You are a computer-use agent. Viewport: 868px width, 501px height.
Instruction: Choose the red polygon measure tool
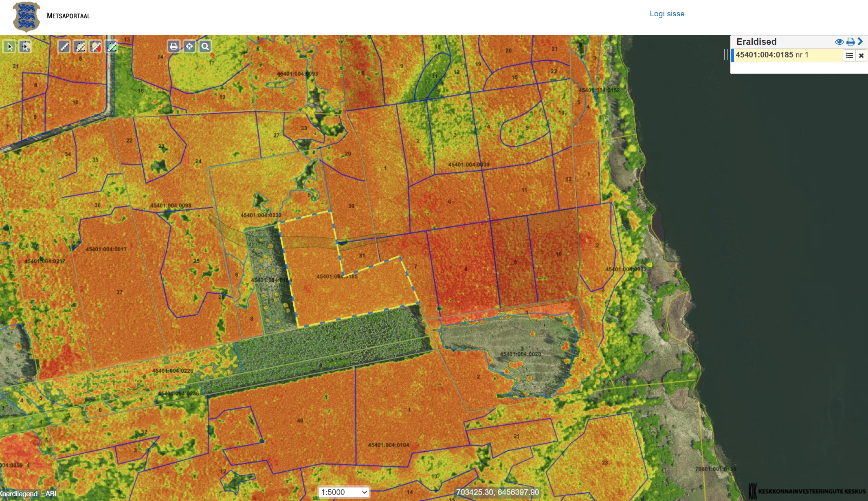(x=96, y=47)
